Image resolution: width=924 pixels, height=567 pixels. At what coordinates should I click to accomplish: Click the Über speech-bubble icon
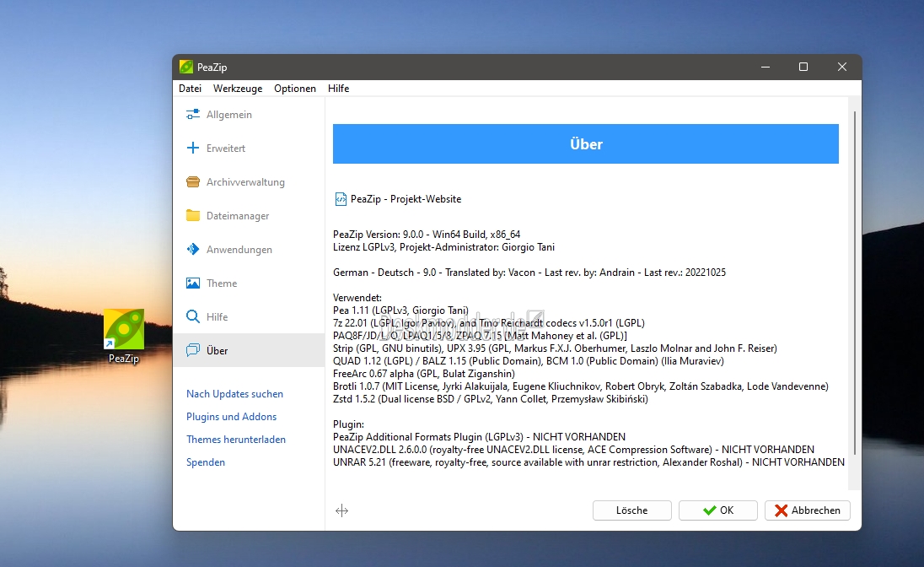click(193, 350)
